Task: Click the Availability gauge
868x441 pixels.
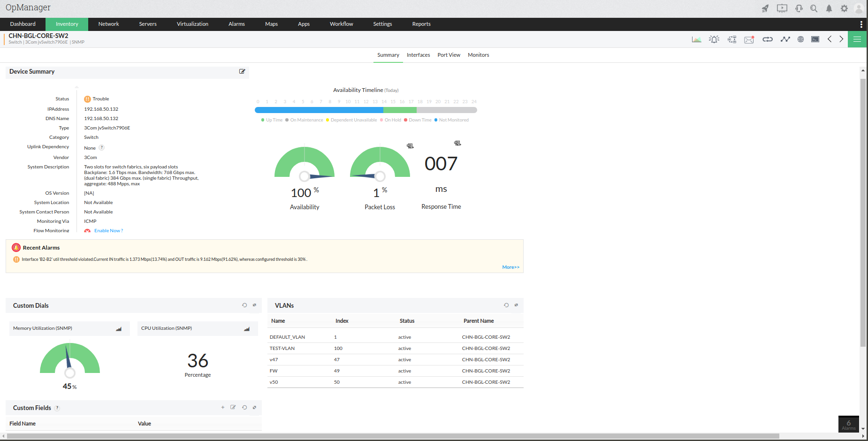Action: coord(305,163)
